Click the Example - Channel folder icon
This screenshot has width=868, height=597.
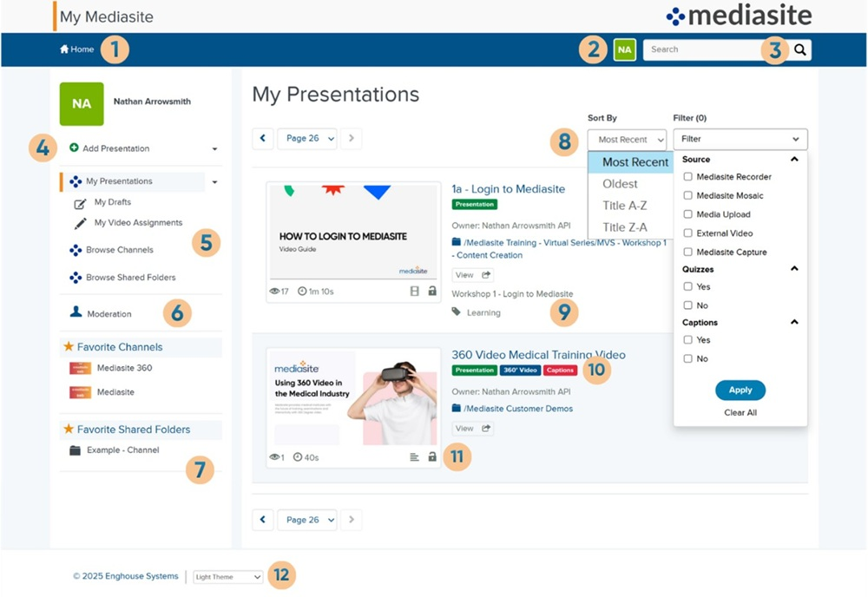(x=75, y=450)
